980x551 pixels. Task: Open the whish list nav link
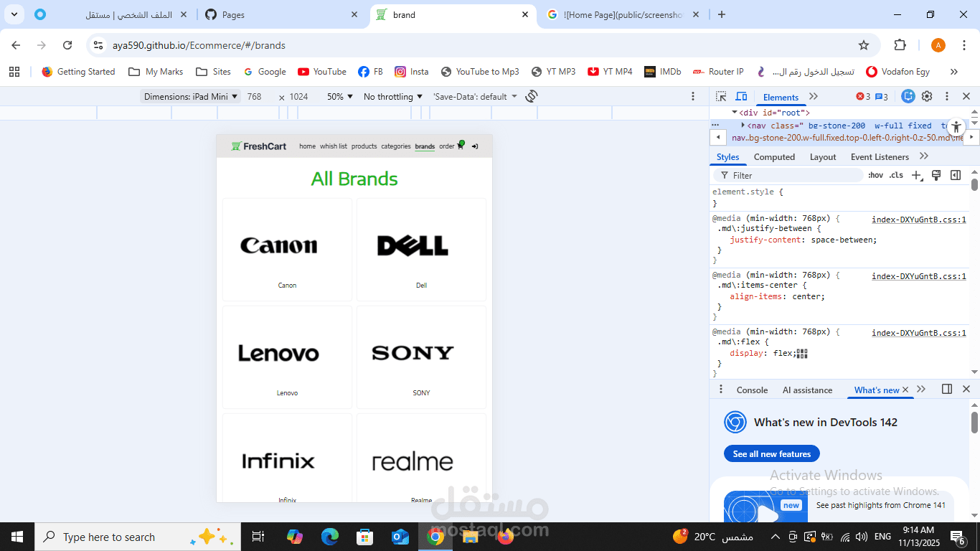[334, 146]
